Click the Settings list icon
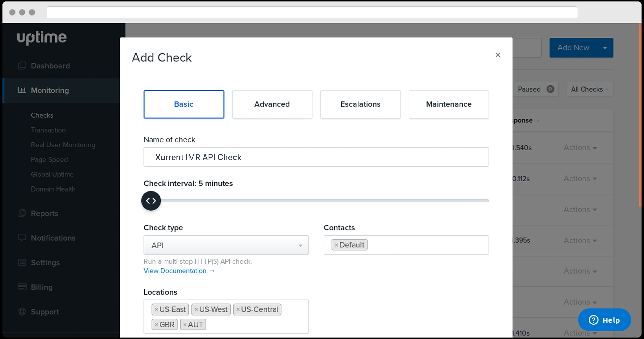Viewport: 644px width, 339px height. coord(22,262)
